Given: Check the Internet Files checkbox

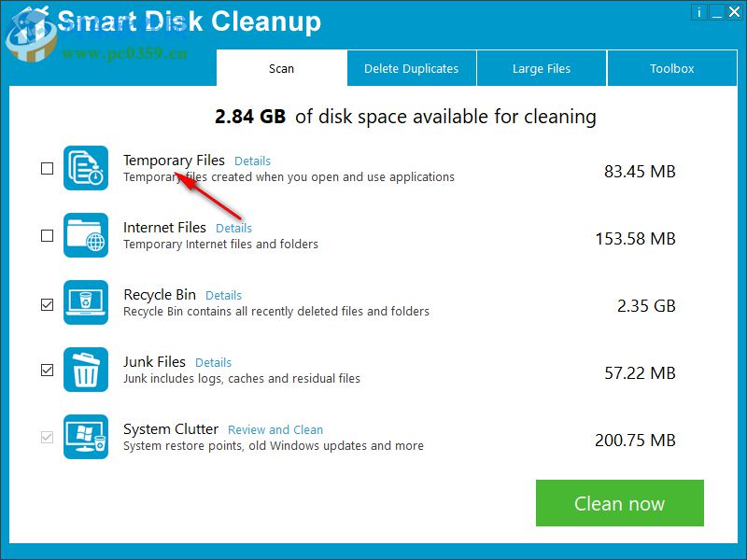Looking at the screenshot, I should (x=46, y=236).
